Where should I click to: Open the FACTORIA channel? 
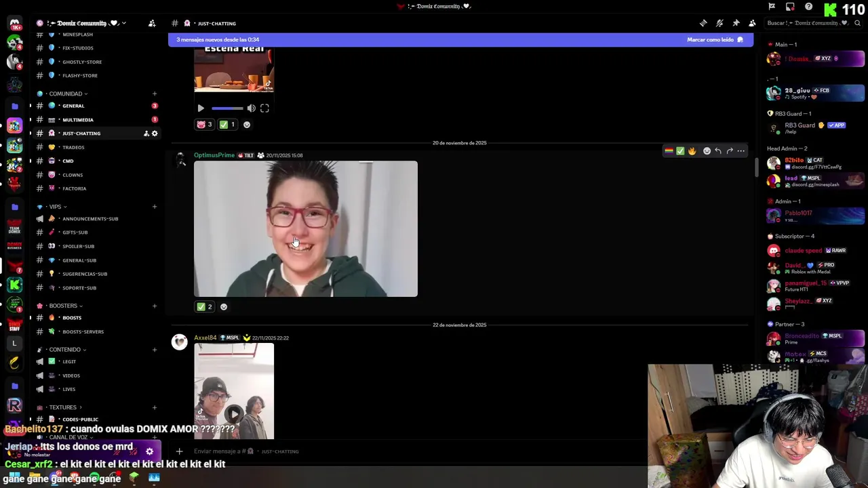(97, 188)
